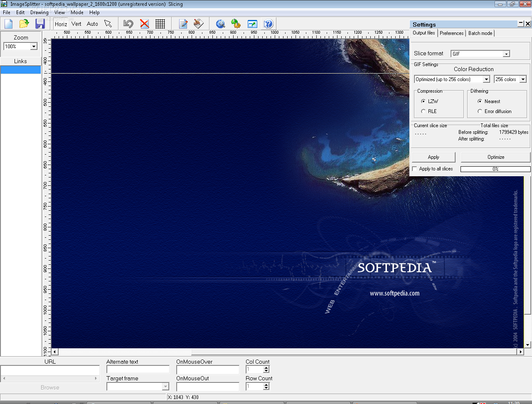
Task: Click the URL input field
Action: click(50, 370)
